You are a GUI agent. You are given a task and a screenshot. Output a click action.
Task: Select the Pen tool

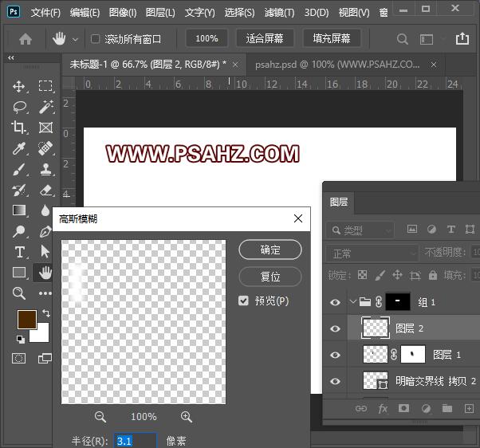tap(45, 231)
